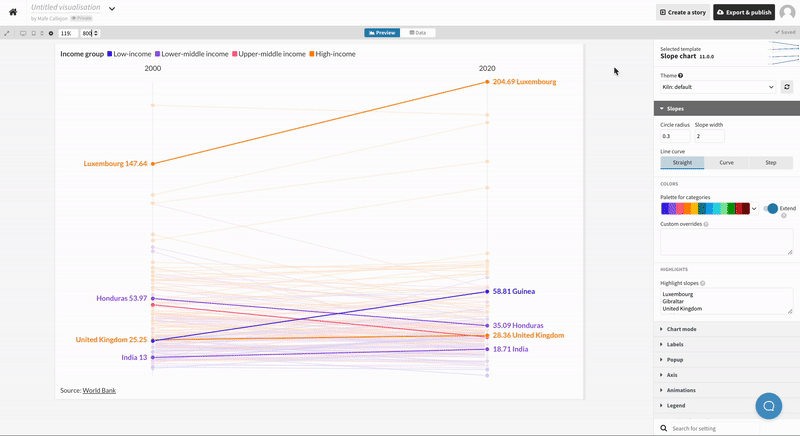Screen dimensions: 800x436
Task: Open the chat support bubble
Action: point(769,405)
